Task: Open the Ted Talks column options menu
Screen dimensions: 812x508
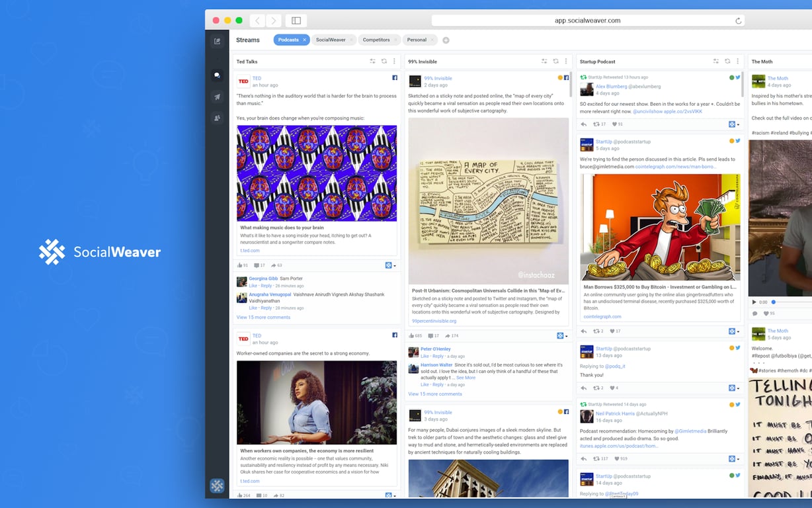Action: (x=394, y=61)
